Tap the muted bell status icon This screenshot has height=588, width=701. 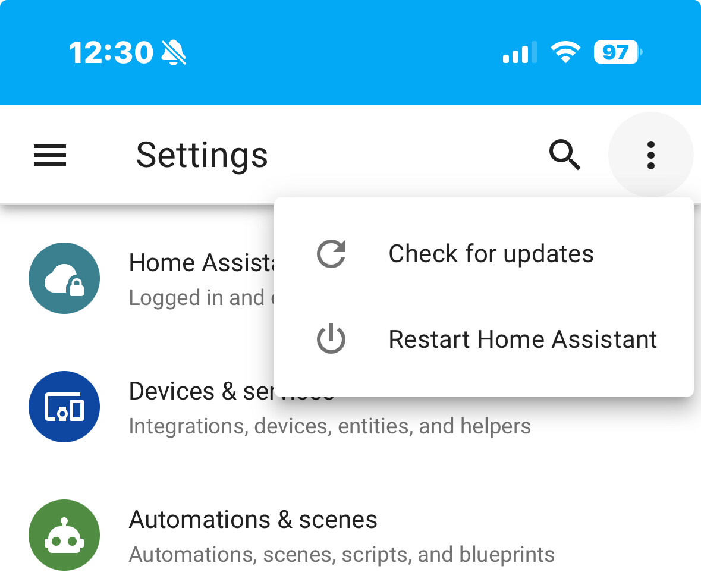coord(174,52)
